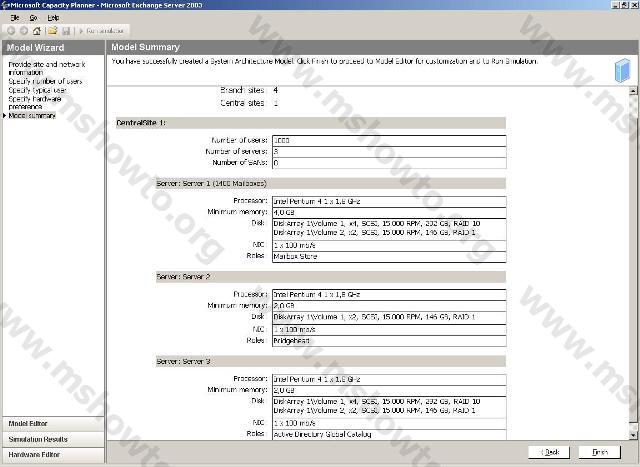Save the model with the floppy disk icon
The width and height of the screenshot is (640, 467).
point(66,31)
